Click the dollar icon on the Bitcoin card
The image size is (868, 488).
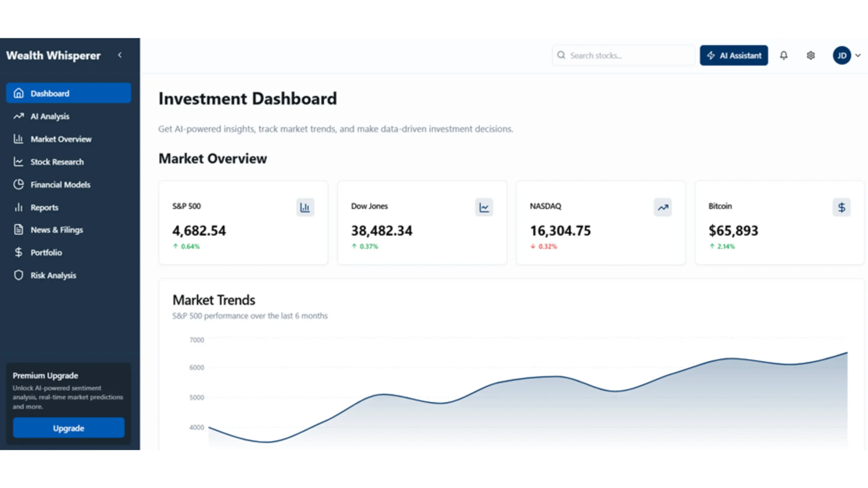[842, 207]
